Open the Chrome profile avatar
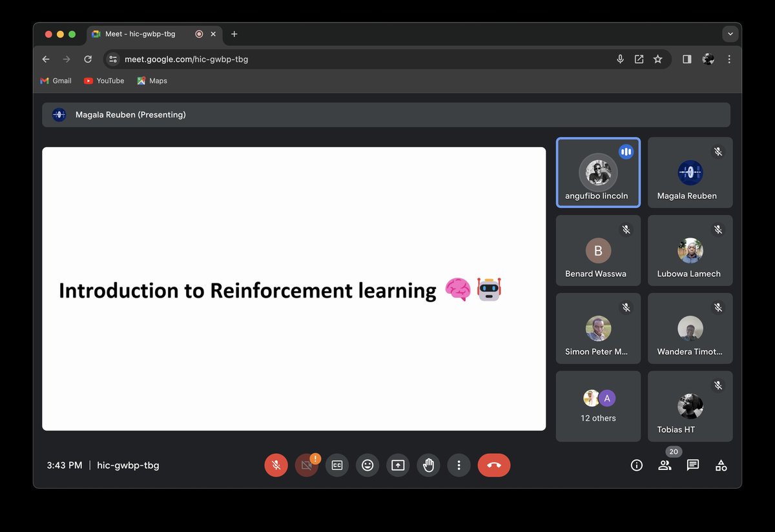The height and width of the screenshot is (532, 775). point(708,59)
